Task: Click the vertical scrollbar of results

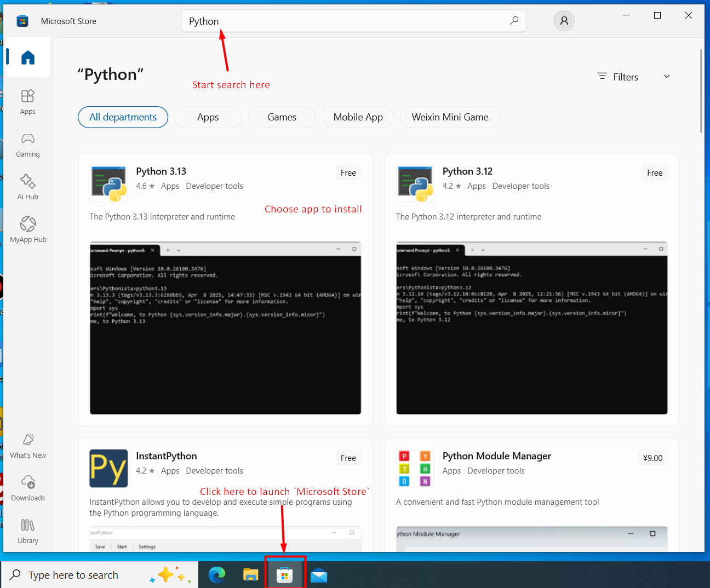Action: pyautogui.click(x=701, y=91)
